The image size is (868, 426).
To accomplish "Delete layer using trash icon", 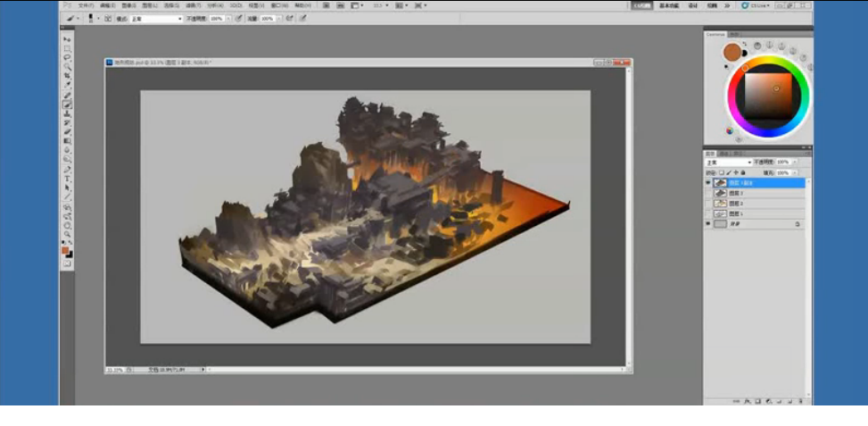I will pos(801,401).
